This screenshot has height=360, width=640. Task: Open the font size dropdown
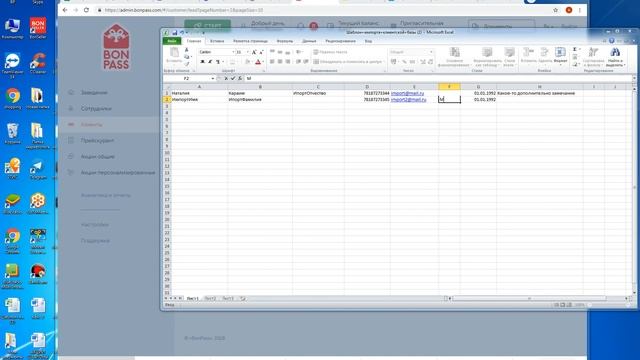[247, 52]
